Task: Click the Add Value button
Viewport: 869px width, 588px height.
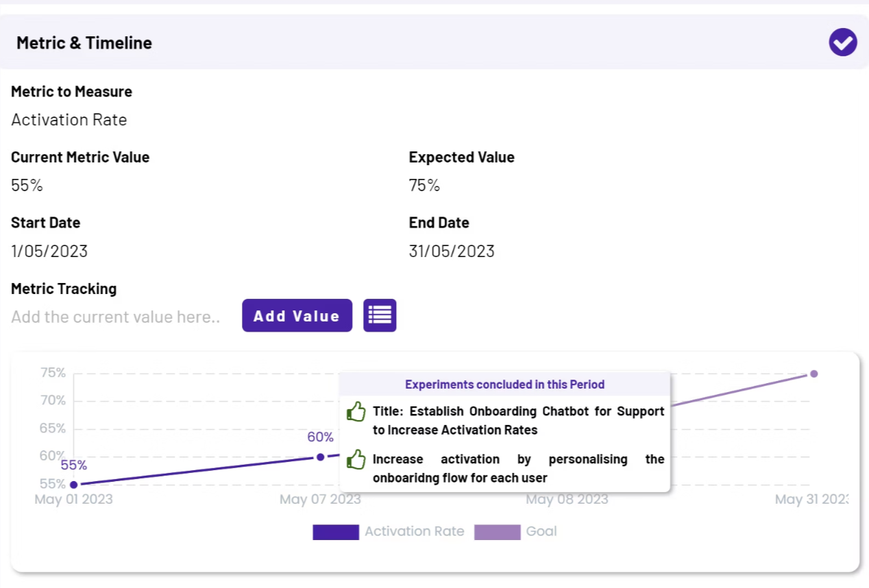Action: coord(297,315)
